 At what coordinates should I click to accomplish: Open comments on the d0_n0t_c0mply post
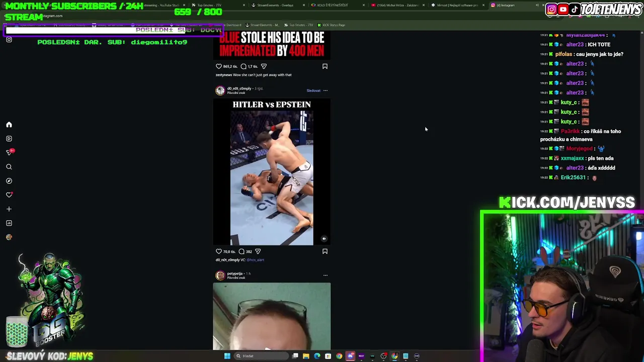coord(242,251)
